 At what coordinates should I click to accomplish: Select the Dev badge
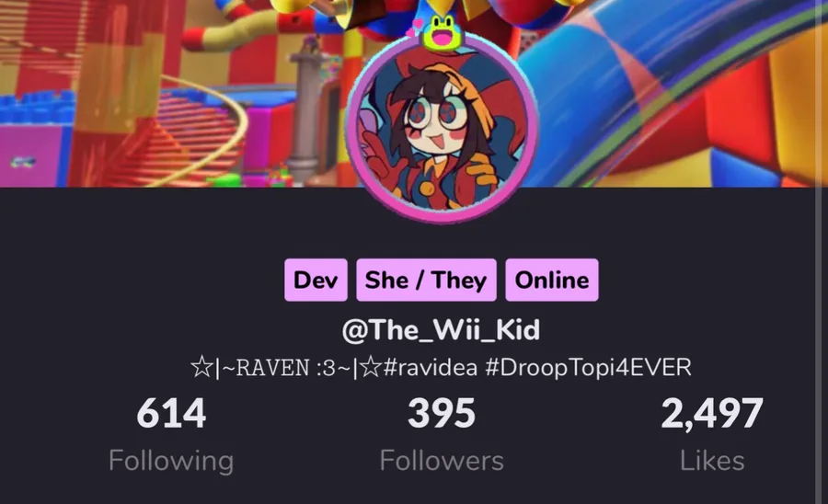tap(316, 280)
